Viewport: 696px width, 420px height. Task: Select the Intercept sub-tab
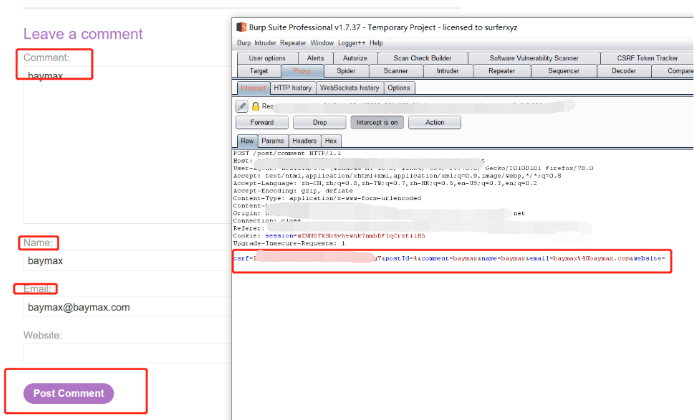click(x=253, y=88)
